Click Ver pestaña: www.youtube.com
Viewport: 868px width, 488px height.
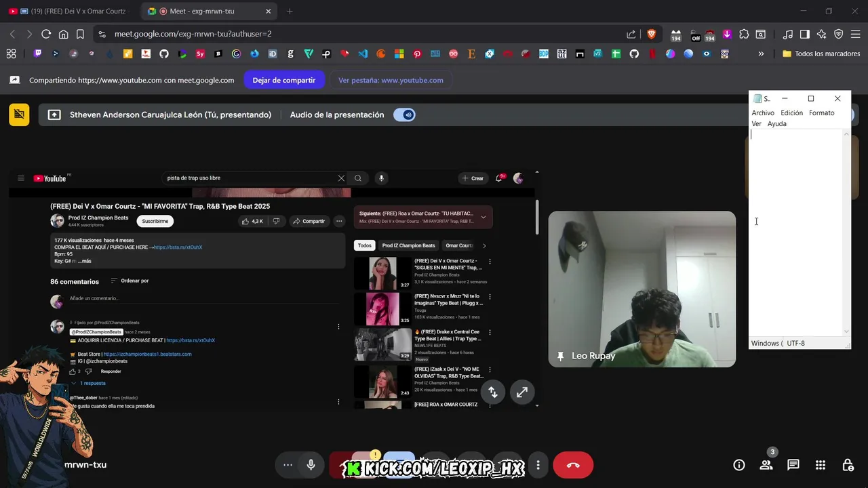pyautogui.click(x=391, y=80)
